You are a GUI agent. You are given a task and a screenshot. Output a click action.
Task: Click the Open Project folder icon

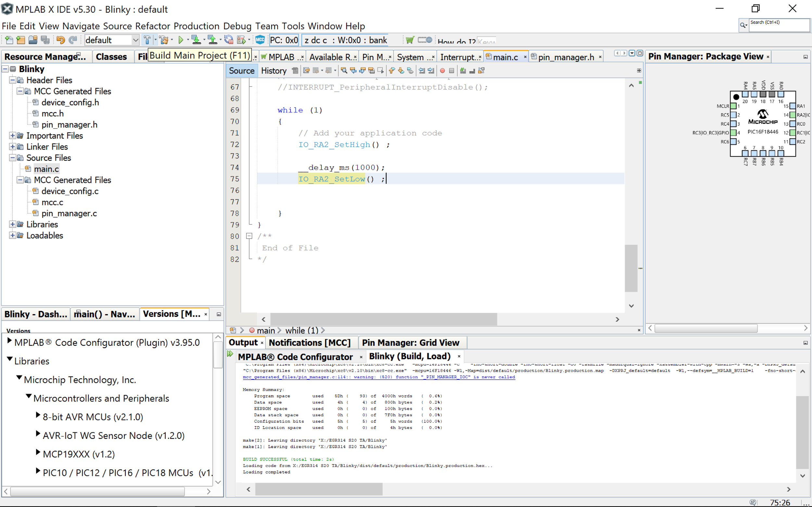point(33,40)
